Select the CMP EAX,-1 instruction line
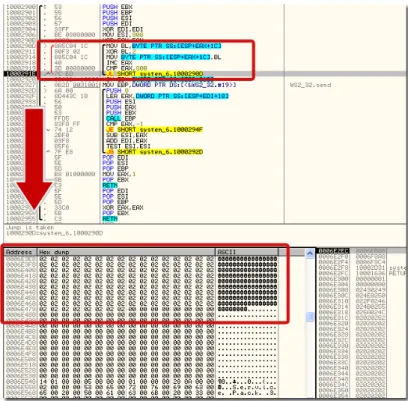This screenshot has width=408, height=401. [x=125, y=124]
